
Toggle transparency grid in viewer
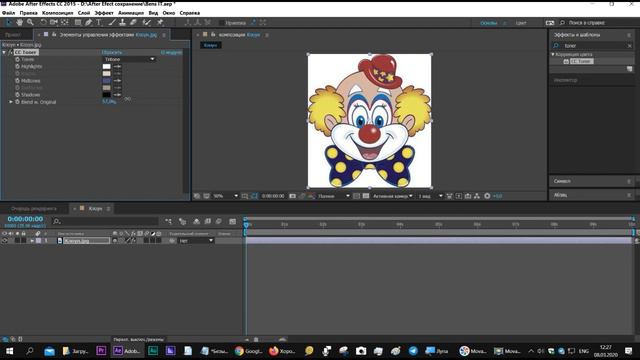pyautogui.click(x=366, y=196)
